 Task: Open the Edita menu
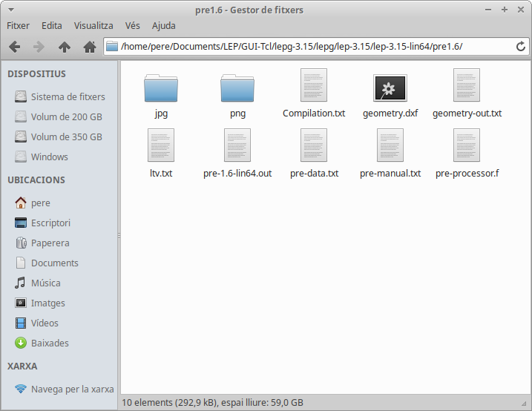pos(52,25)
